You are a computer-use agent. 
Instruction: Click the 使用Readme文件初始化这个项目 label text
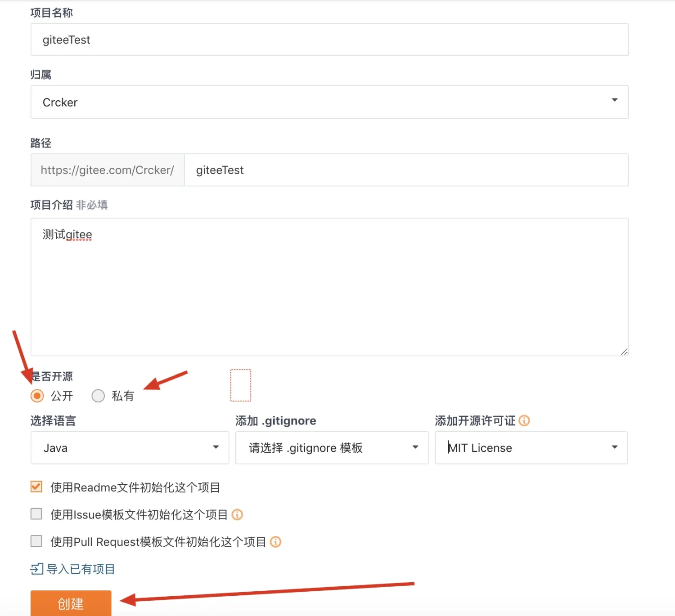click(x=135, y=487)
